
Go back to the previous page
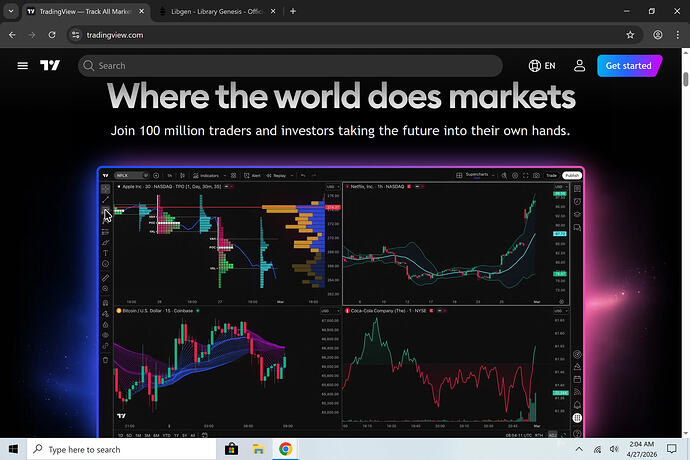[12, 35]
